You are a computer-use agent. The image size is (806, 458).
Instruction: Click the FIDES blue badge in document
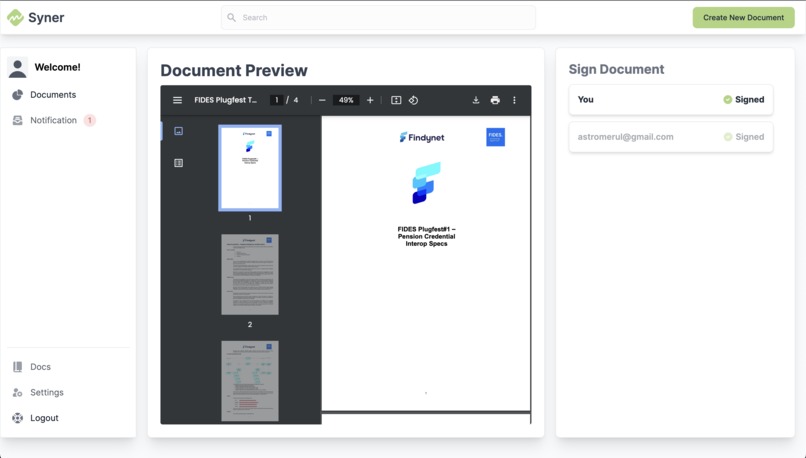coord(496,137)
